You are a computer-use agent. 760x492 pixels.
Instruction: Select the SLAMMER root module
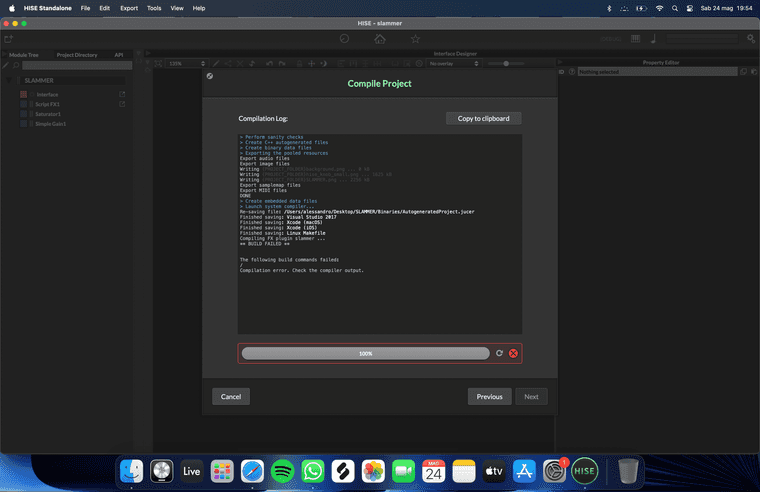point(72,80)
